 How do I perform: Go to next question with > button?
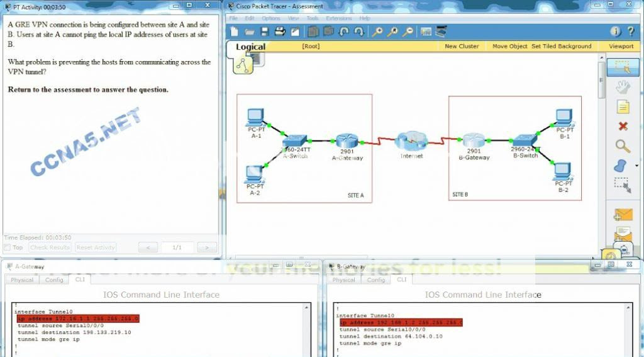pyautogui.click(x=207, y=247)
